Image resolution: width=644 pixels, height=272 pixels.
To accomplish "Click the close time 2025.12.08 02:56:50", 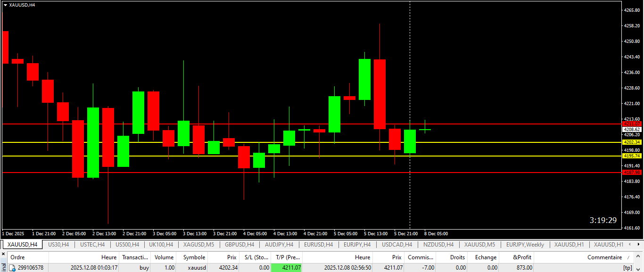I will click(347, 268).
